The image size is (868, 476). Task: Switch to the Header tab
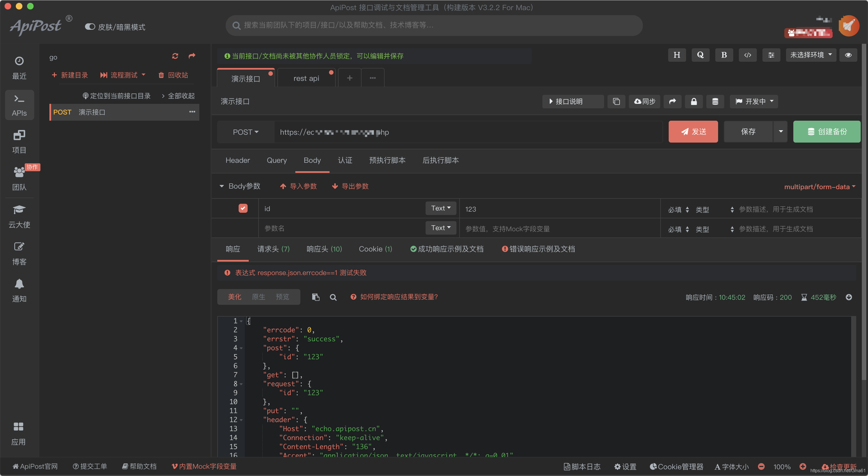tap(238, 159)
